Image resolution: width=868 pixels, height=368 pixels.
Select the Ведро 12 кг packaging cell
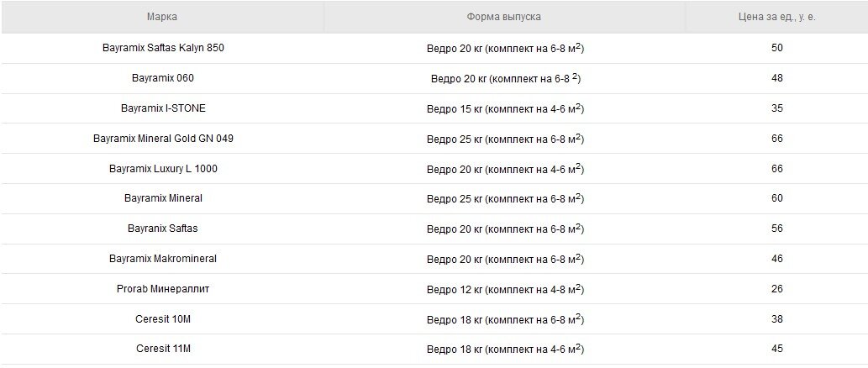[505, 289]
